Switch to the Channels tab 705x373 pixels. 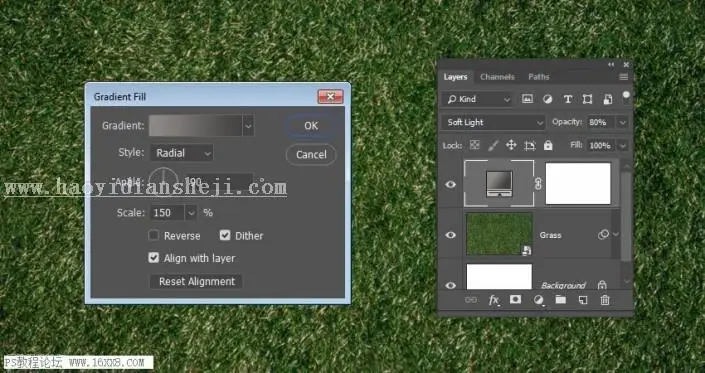point(497,77)
